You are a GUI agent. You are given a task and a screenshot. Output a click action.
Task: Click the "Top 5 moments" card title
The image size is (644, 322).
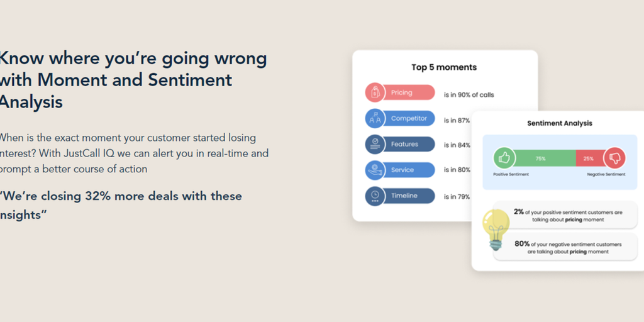tap(444, 67)
